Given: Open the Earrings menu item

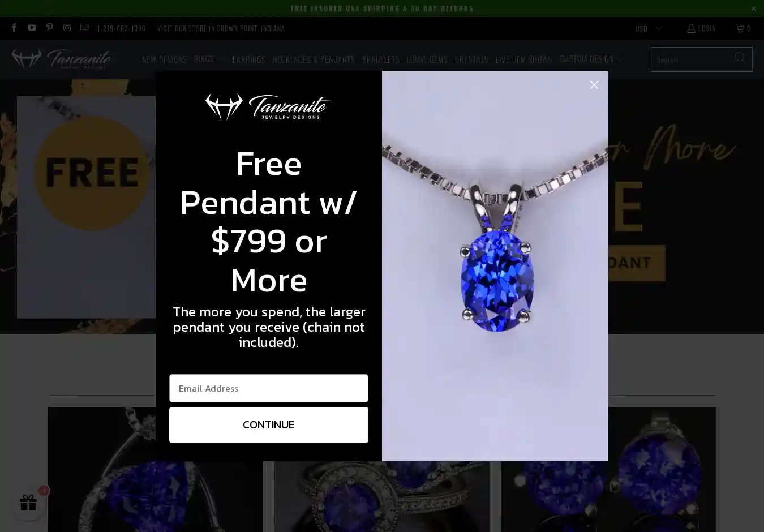Looking at the screenshot, I should [248, 59].
